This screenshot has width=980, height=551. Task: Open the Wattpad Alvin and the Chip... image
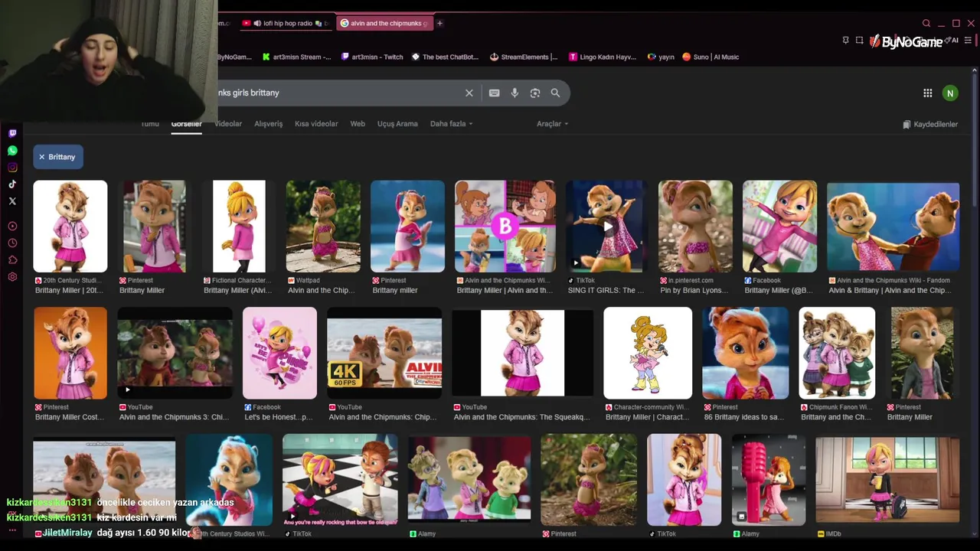(x=323, y=227)
